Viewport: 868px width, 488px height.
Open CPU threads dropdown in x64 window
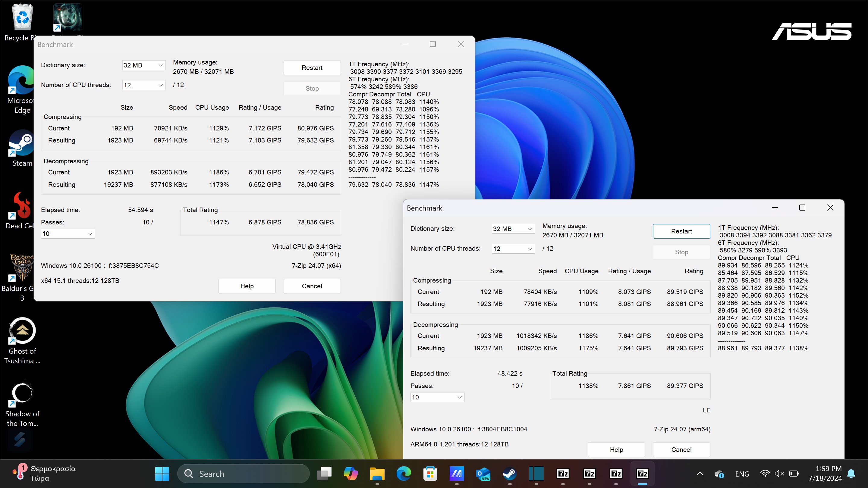pos(144,85)
